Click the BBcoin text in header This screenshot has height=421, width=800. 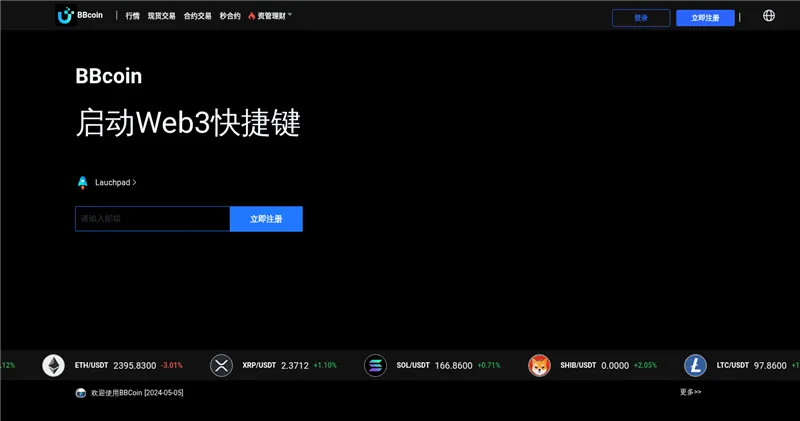point(90,15)
